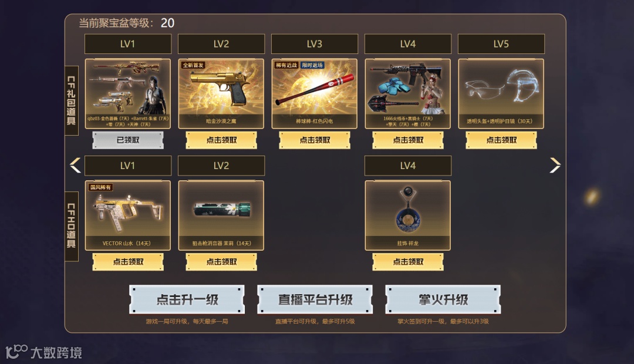Viewport: 634px width, 364px height.
Task: Select the LV4 M4A1 and character bundle image
Action: coord(407,94)
